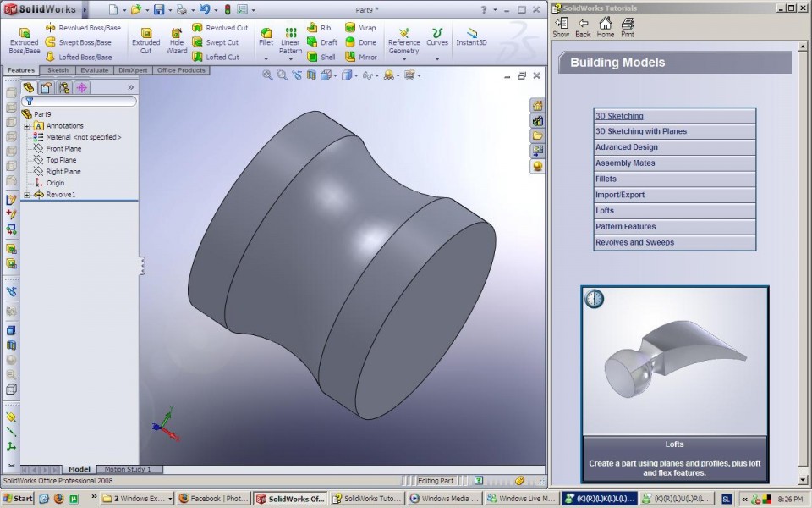Image resolution: width=812 pixels, height=508 pixels.
Task: Expand the SolidWorks main menu arrow
Action: (85, 9)
